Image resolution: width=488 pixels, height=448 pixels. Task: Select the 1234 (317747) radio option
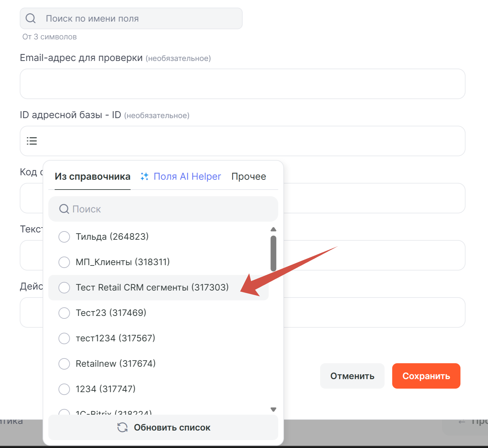point(64,389)
